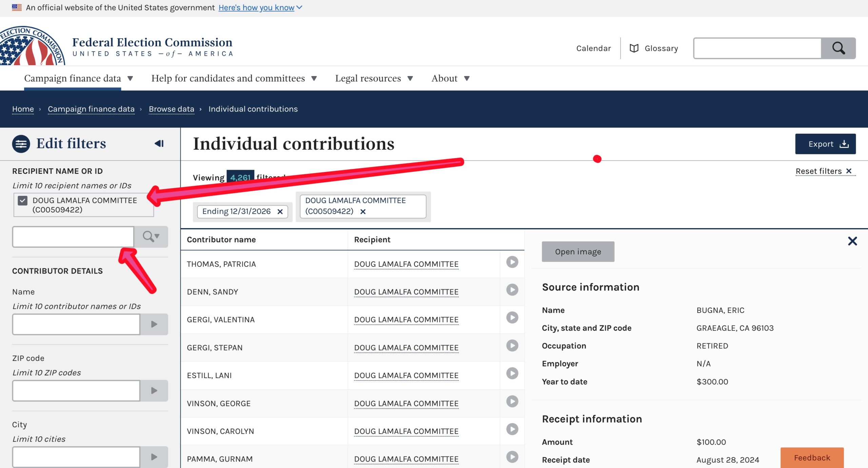Click the orange Feedback button
The height and width of the screenshot is (468, 868).
pyautogui.click(x=812, y=457)
